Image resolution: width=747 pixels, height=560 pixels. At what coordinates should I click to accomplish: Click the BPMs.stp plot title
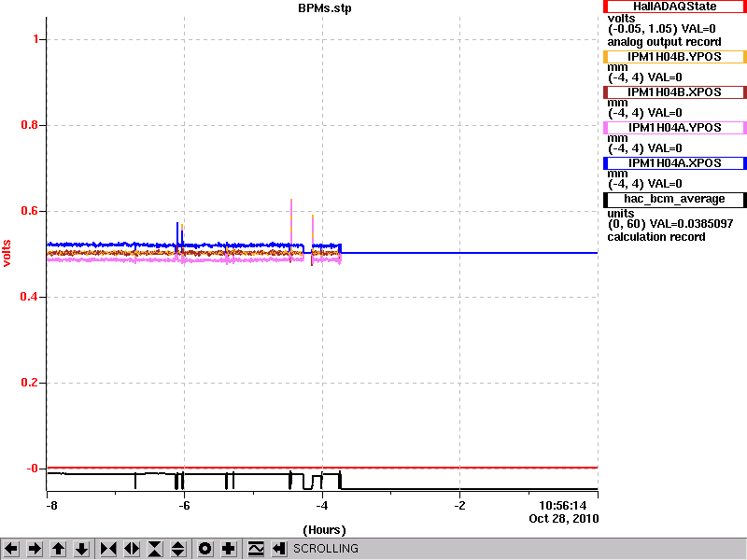pyautogui.click(x=324, y=8)
